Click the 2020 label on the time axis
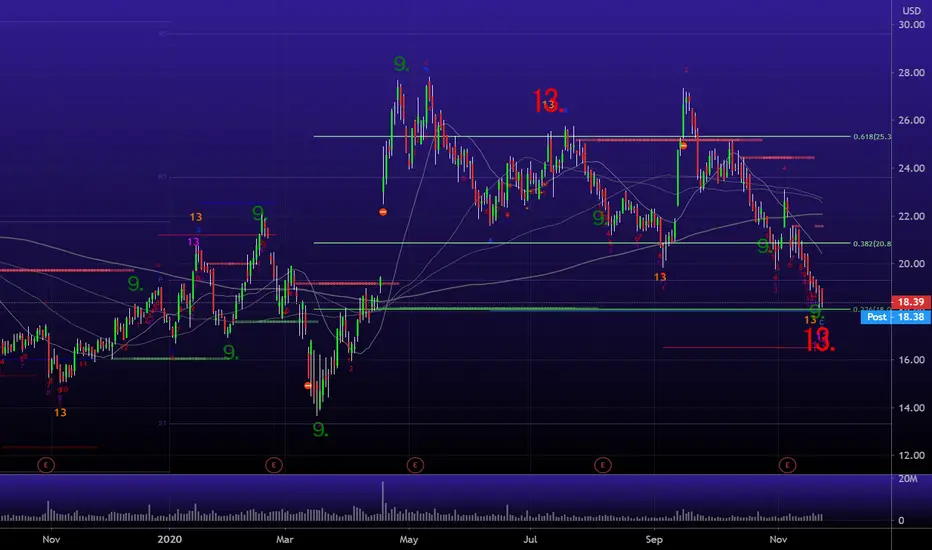This screenshot has height=550, width=932. click(169, 539)
